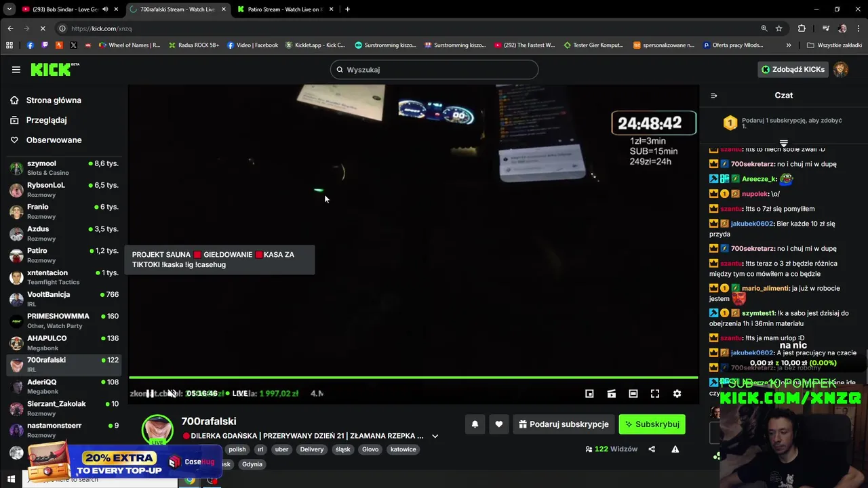Open a new browser tab
Screen dimensions: 868x488
tap(347, 9)
